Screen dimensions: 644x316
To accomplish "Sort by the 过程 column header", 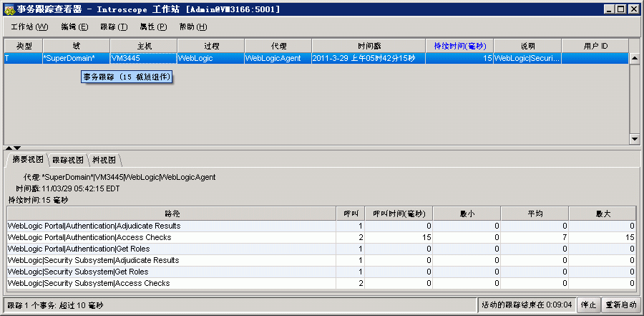I will click(211, 46).
